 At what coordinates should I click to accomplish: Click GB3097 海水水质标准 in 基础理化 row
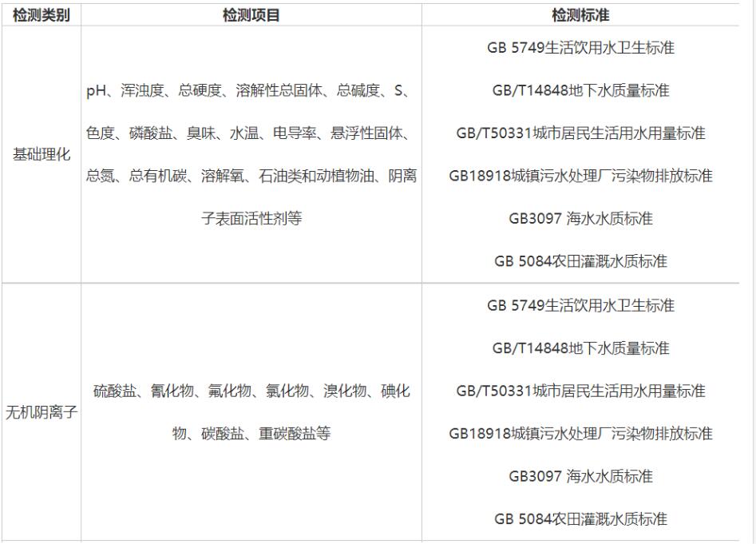pyautogui.click(x=580, y=219)
